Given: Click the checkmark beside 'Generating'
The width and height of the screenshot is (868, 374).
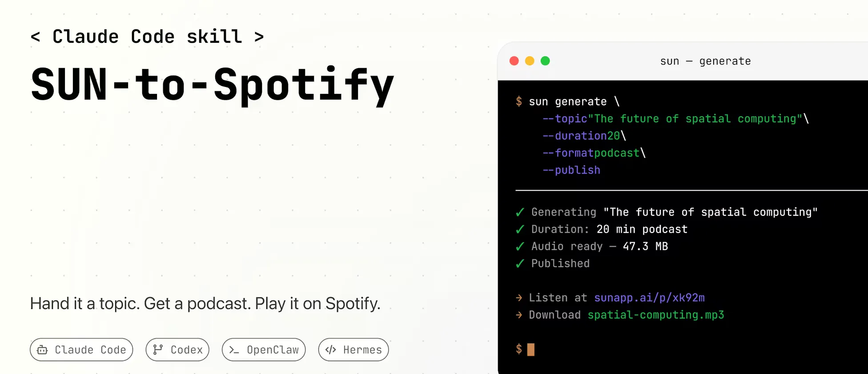Looking at the screenshot, I should point(520,212).
